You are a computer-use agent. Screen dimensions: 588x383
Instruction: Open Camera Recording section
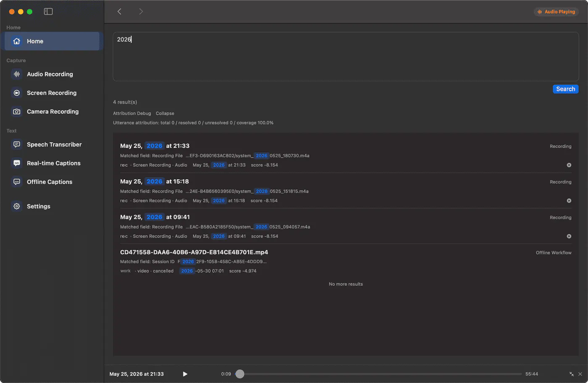coord(52,112)
